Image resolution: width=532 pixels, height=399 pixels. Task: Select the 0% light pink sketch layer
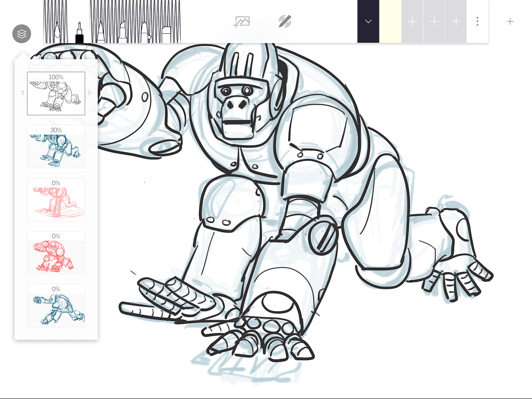(x=56, y=199)
